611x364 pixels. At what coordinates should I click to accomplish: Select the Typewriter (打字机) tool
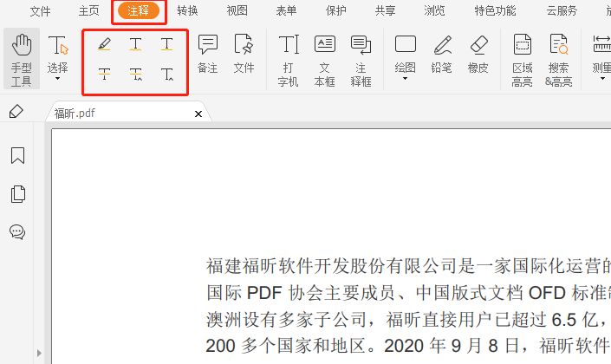click(288, 59)
